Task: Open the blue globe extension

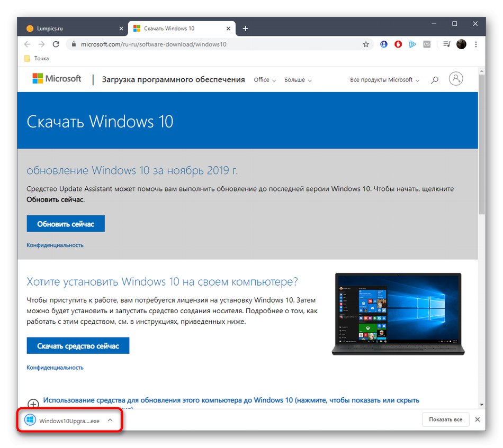Action: pos(384,44)
